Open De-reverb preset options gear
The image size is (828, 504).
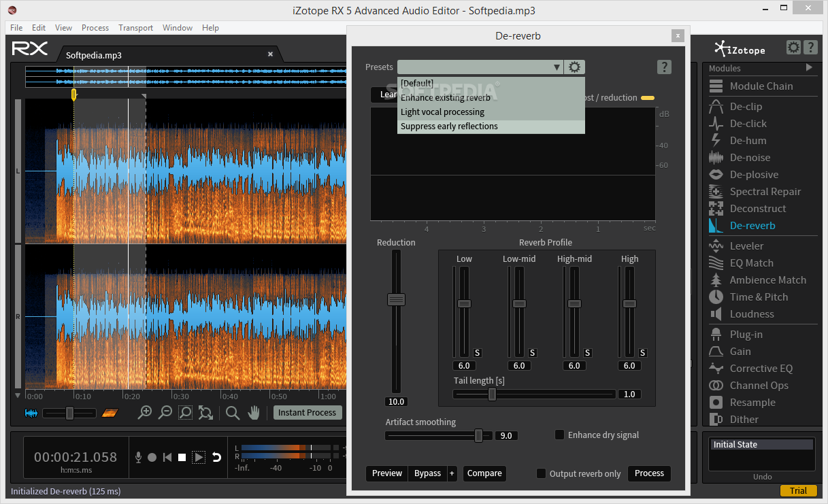(x=575, y=67)
